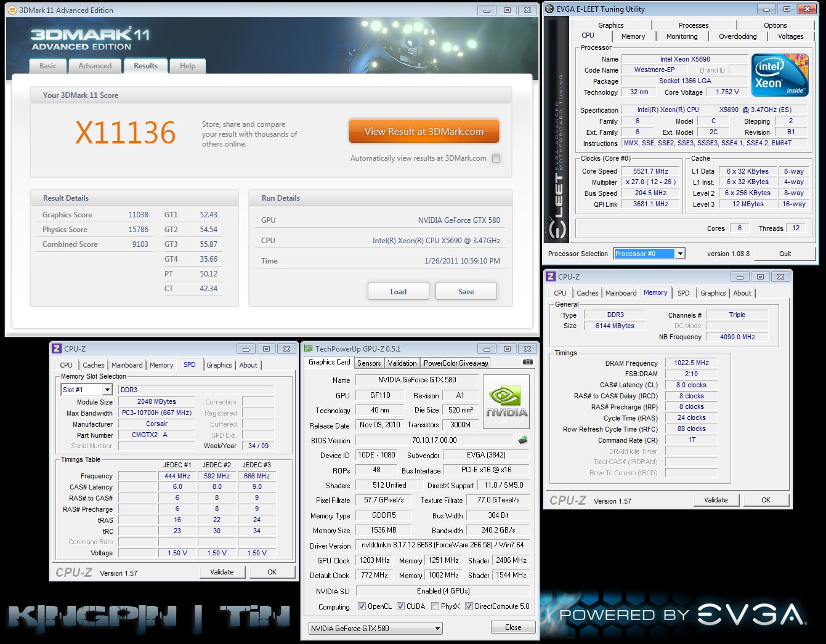Image resolution: width=826 pixels, height=644 pixels.
Task: Click the EVGA E-LEET title bar icon
Action: tap(549, 9)
